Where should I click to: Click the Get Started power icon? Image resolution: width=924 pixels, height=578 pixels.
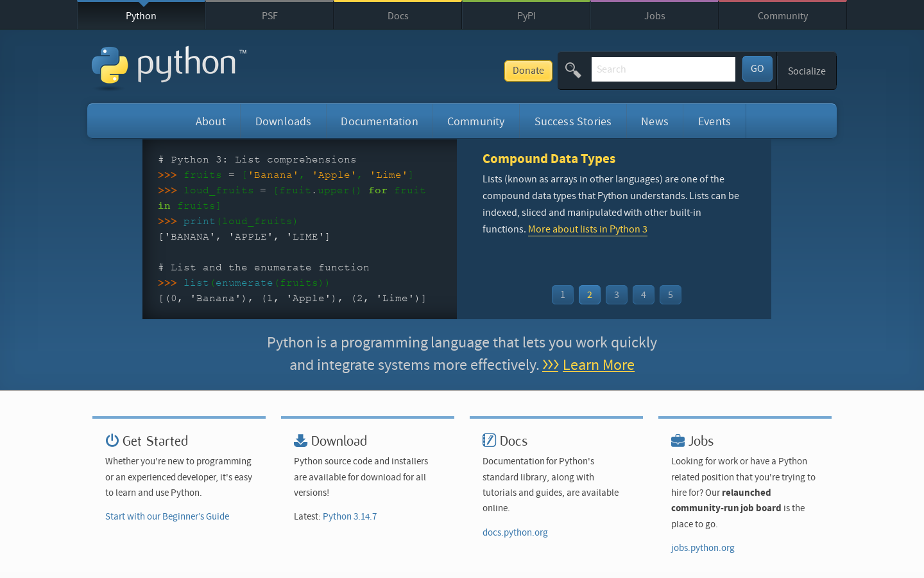[112, 440]
